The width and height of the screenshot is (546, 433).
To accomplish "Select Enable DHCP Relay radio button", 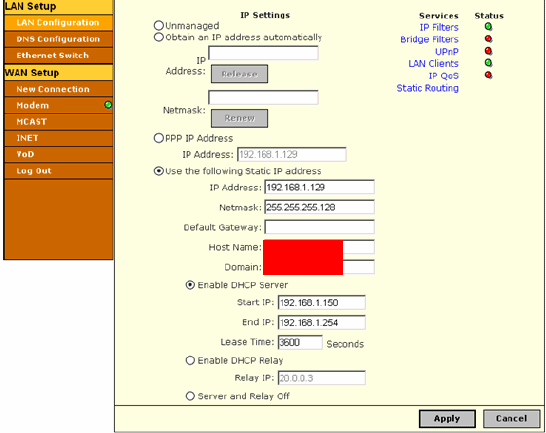I will coord(190,360).
